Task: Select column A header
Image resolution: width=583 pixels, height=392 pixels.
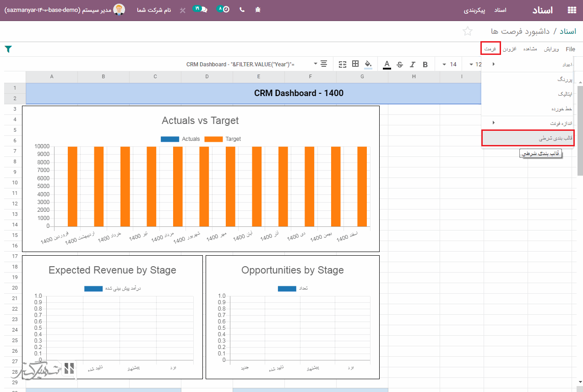Action: tap(52, 76)
